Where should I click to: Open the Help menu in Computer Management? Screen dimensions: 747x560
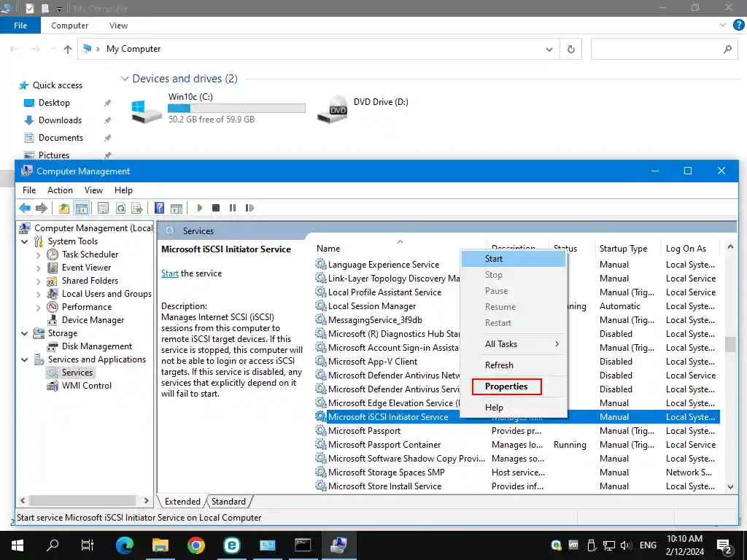123,190
